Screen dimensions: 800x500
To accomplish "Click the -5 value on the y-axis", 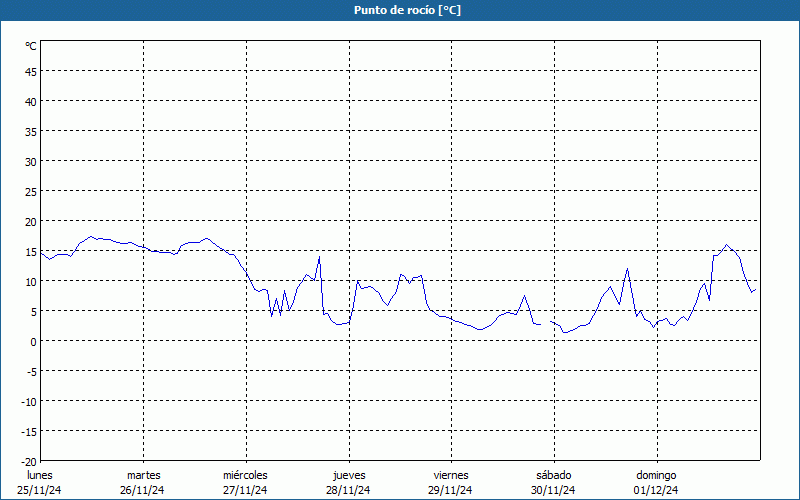I will click(32, 372).
